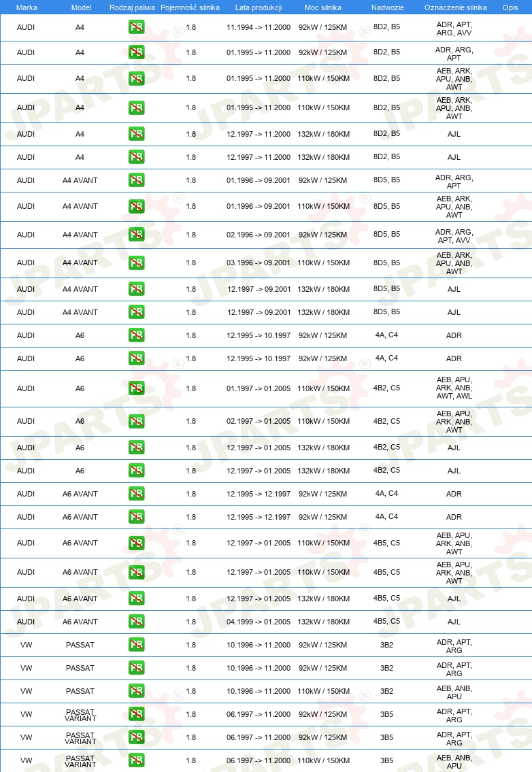The image size is (532, 772).
Task: Click the Lata produkcji column header
Action: click(259, 7)
